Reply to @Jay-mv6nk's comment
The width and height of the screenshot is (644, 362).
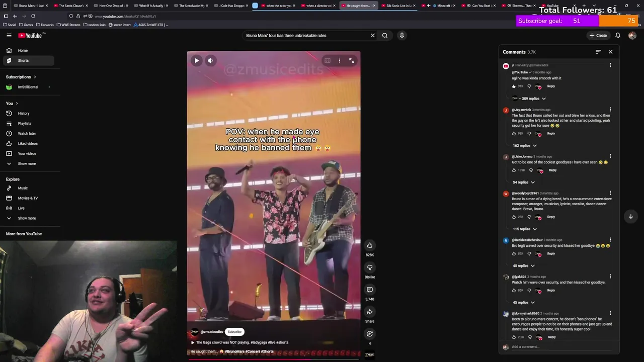coord(551,133)
